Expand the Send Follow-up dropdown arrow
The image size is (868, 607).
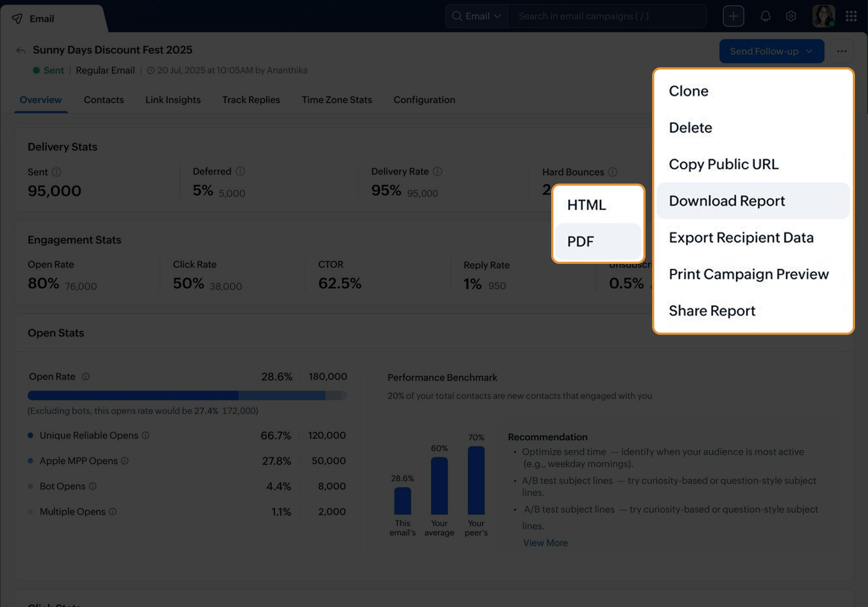tap(809, 51)
